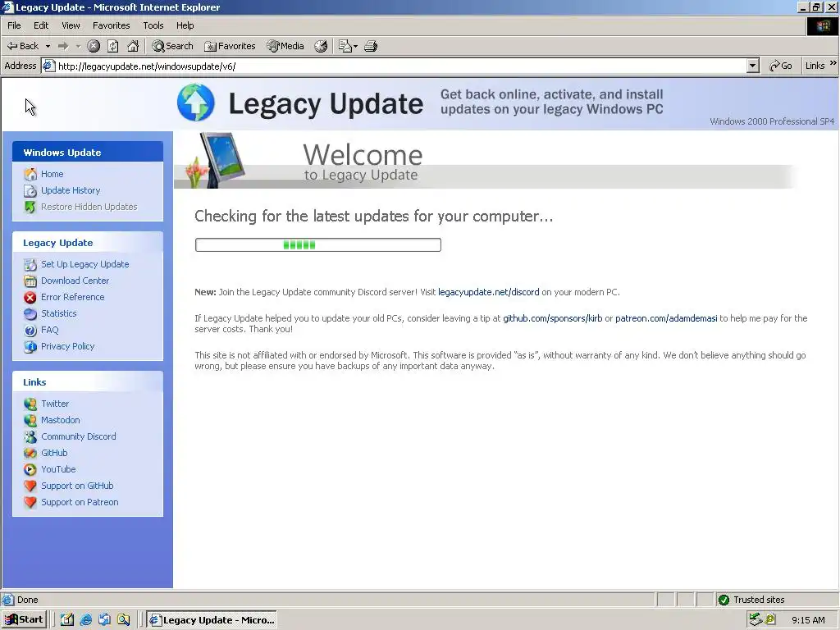The height and width of the screenshot is (630, 840).
Task: Open the Help menu
Action: 185,25
